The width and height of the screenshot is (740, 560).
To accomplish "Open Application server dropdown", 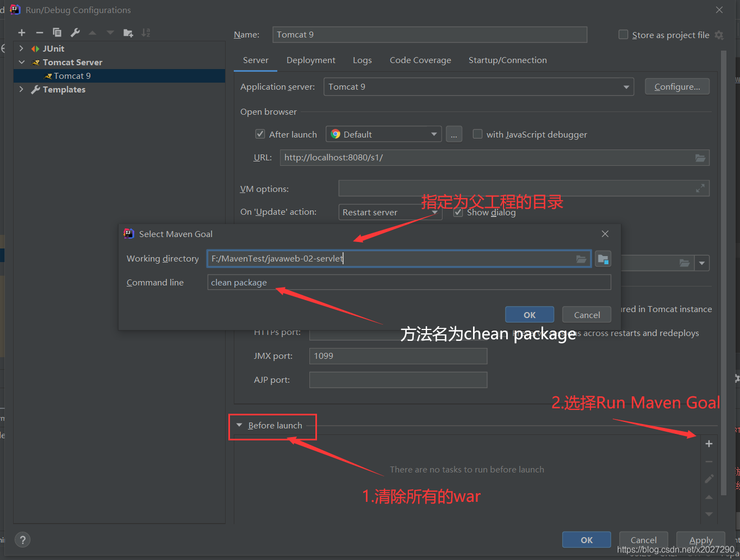I will [479, 87].
